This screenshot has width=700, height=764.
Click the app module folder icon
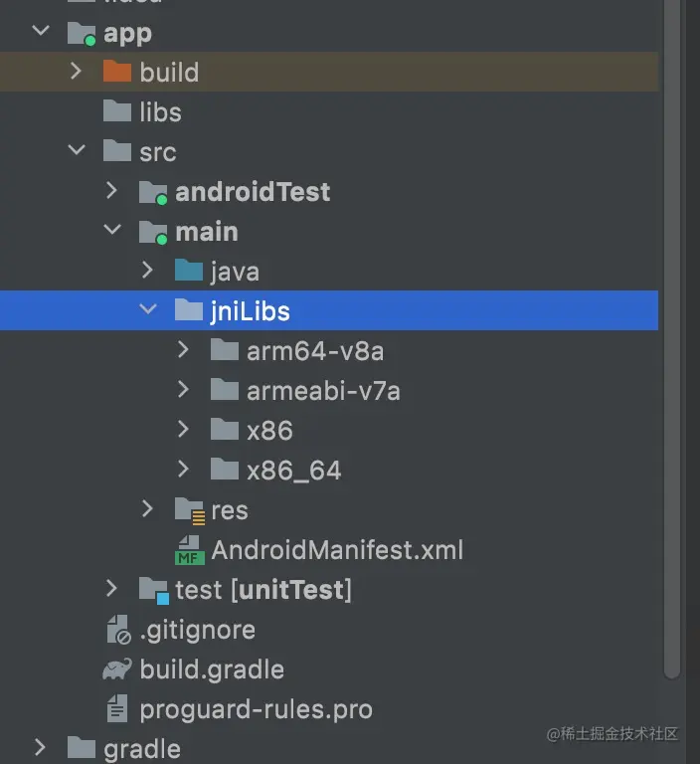point(81,33)
